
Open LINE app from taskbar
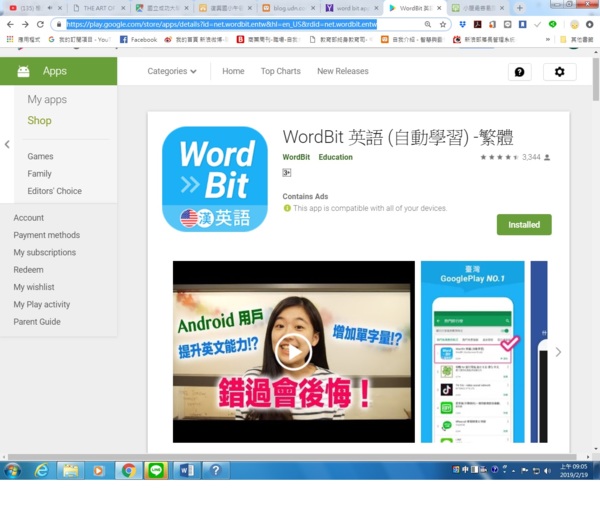point(155,470)
